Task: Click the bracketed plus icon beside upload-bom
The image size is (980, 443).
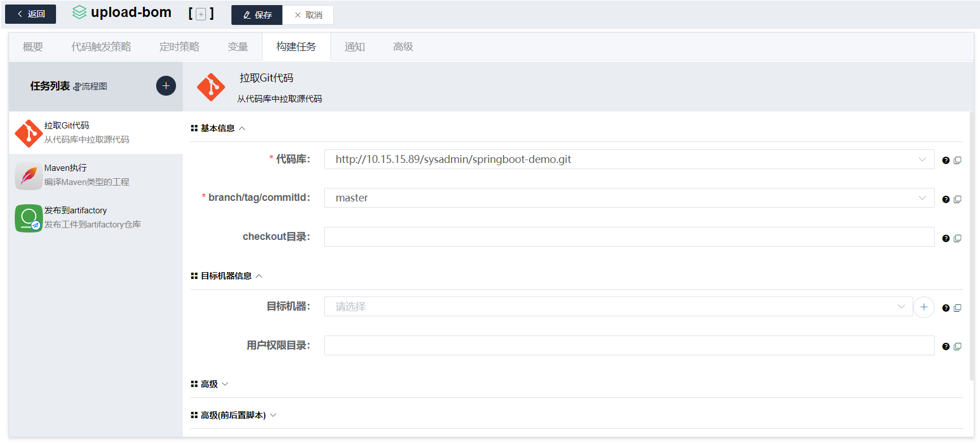Action: point(201,14)
